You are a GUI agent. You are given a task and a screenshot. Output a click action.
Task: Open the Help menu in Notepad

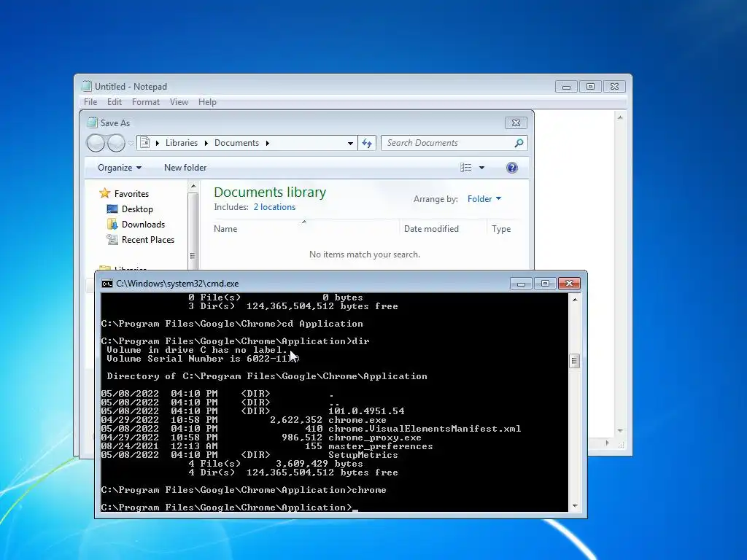pos(207,102)
